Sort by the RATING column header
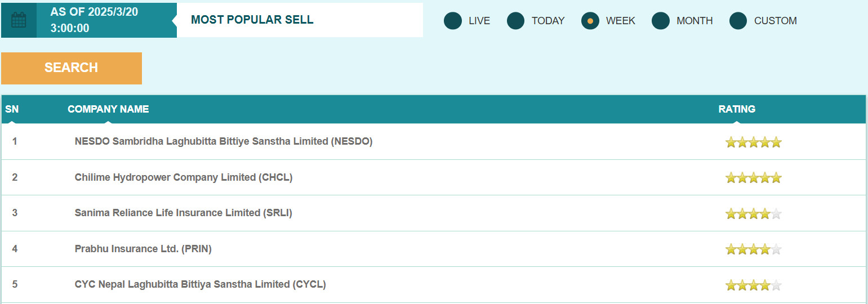Image resolution: width=868 pixels, height=304 pixels. click(x=737, y=109)
